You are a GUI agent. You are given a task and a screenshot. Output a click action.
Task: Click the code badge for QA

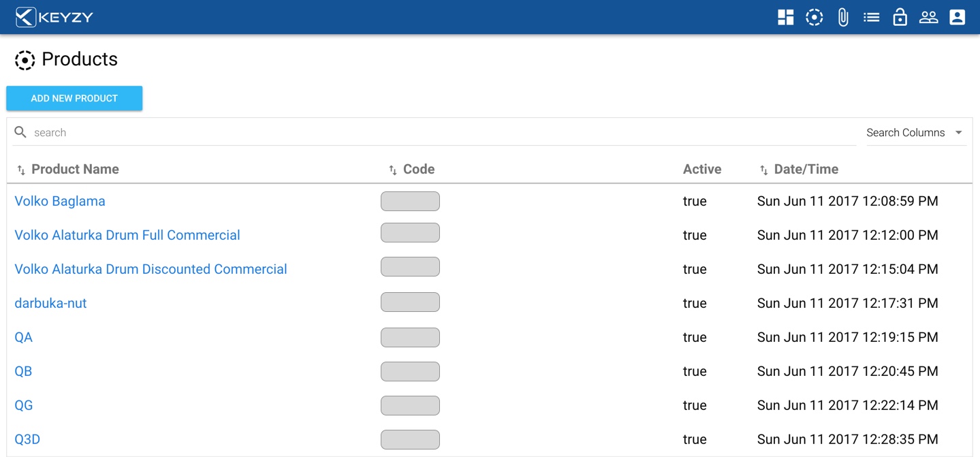click(410, 337)
